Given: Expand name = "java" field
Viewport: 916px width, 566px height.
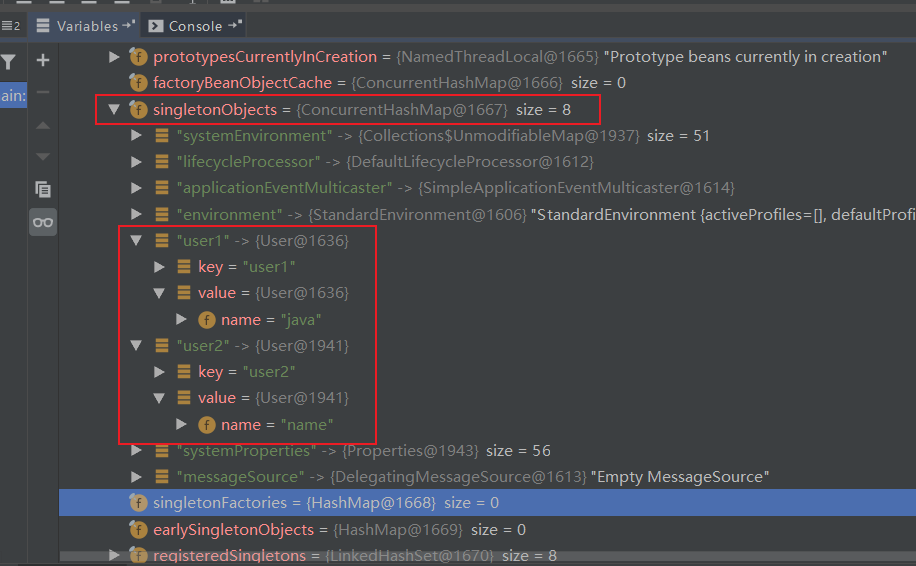Looking at the screenshot, I should point(181,320).
